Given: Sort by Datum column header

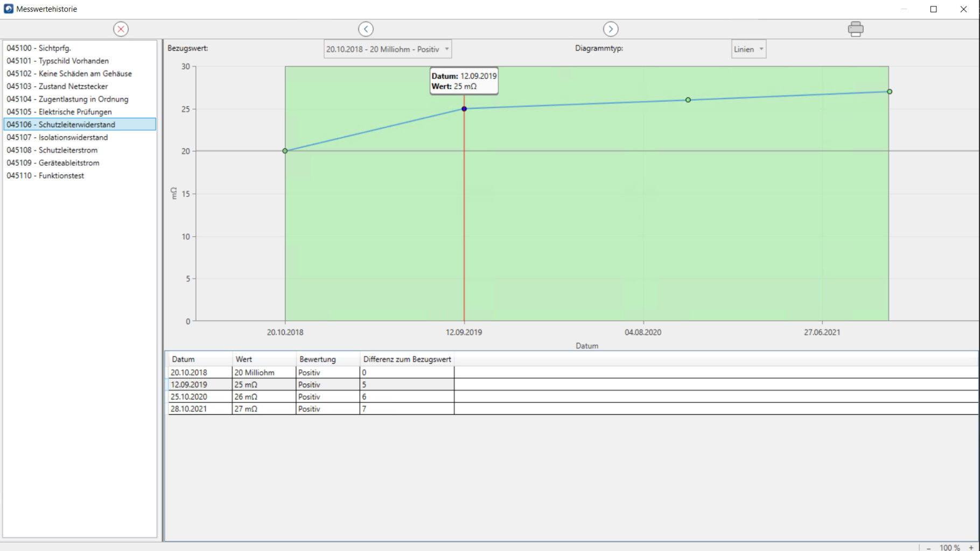Looking at the screenshot, I should (183, 359).
